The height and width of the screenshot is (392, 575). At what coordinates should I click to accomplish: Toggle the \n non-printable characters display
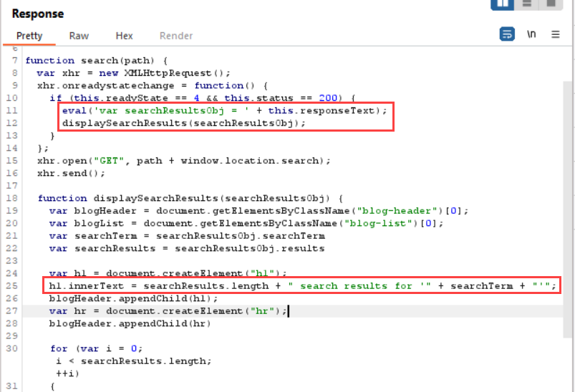(x=531, y=34)
